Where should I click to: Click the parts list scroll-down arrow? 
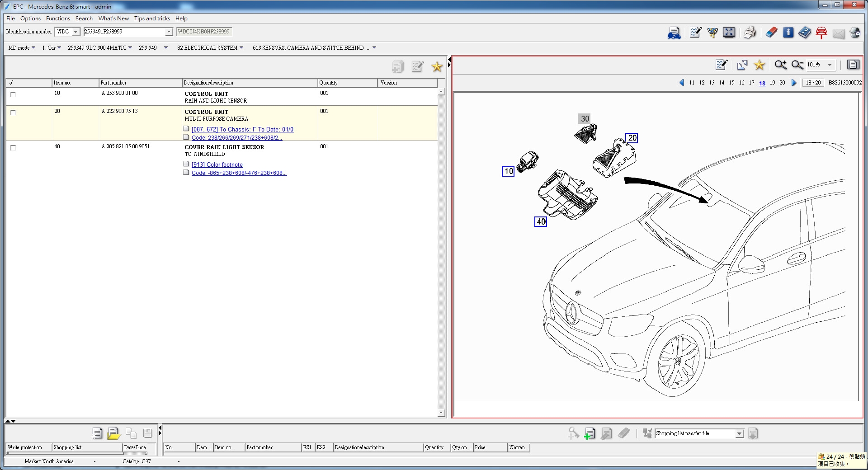point(441,413)
